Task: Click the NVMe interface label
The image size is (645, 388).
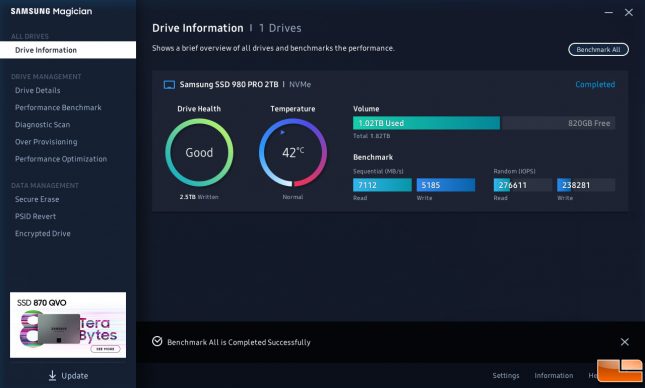Action: click(300, 84)
